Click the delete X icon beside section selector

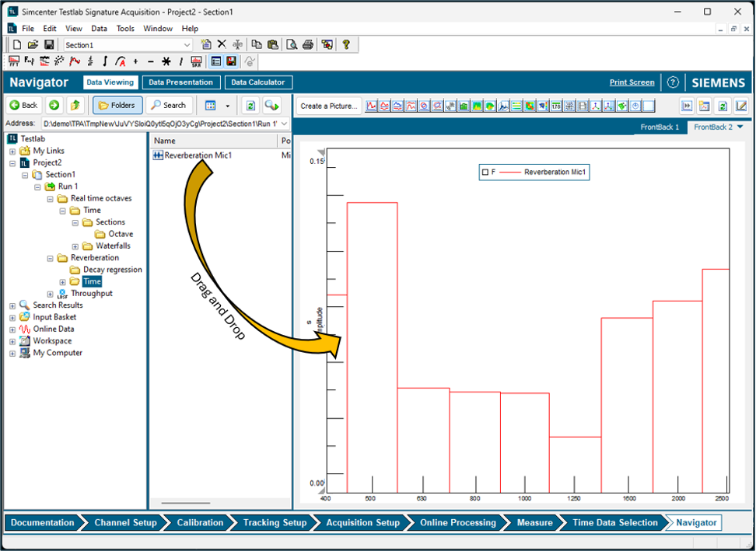pyautogui.click(x=222, y=45)
